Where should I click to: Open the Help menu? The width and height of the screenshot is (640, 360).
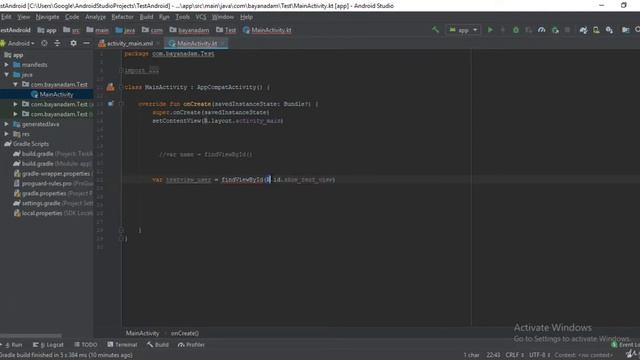(x=246, y=17)
